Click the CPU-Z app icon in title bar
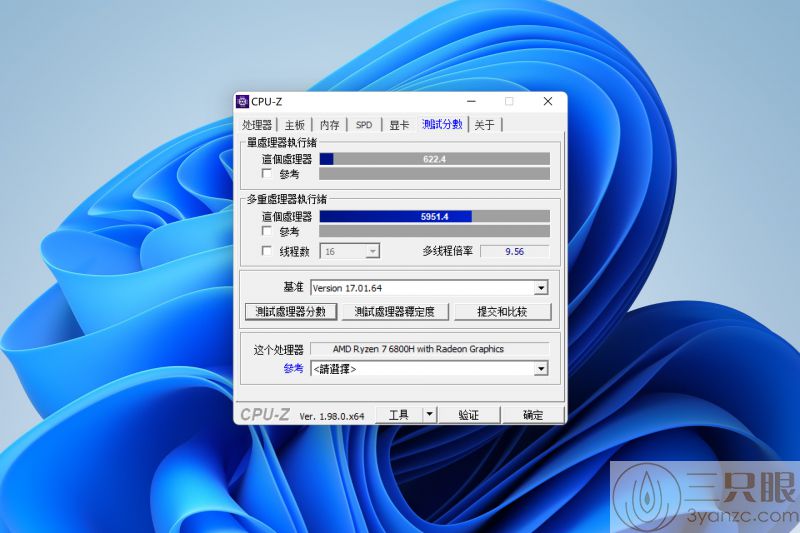 (x=242, y=101)
